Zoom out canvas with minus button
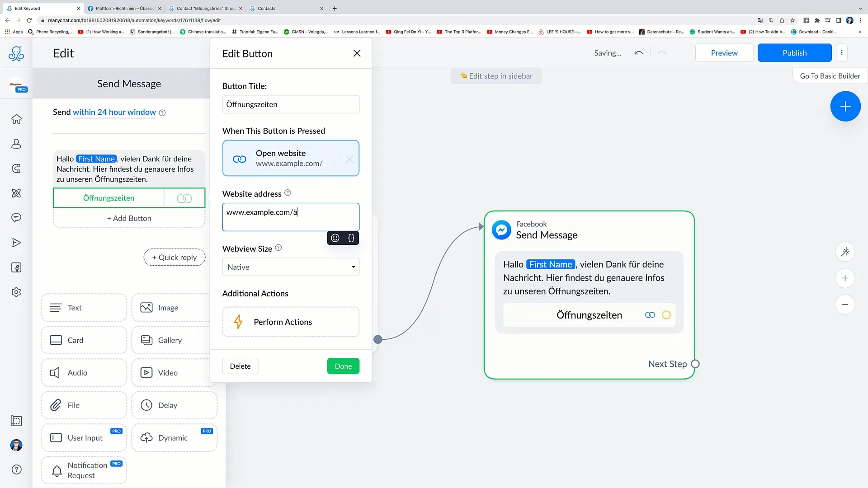 pyautogui.click(x=845, y=305)
